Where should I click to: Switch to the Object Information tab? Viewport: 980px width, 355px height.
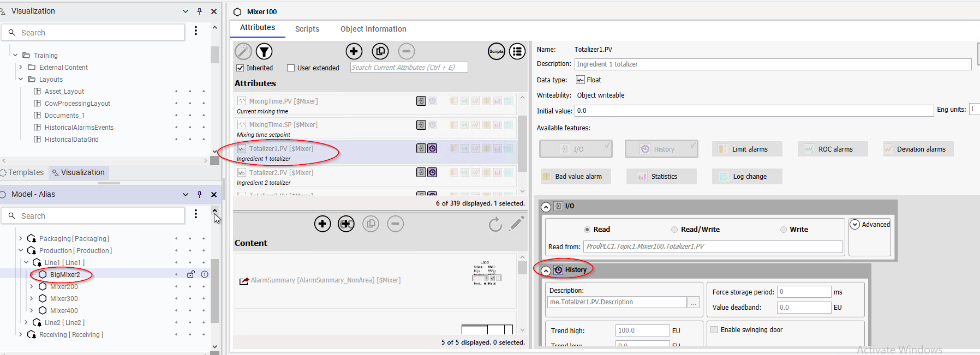click(x=373, y=29)
